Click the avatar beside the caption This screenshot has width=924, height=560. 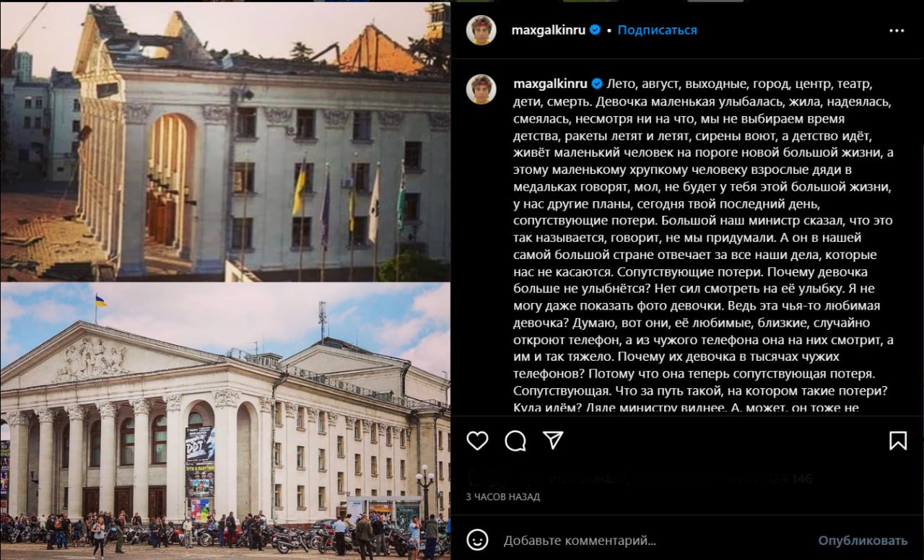tap(481, 89)
